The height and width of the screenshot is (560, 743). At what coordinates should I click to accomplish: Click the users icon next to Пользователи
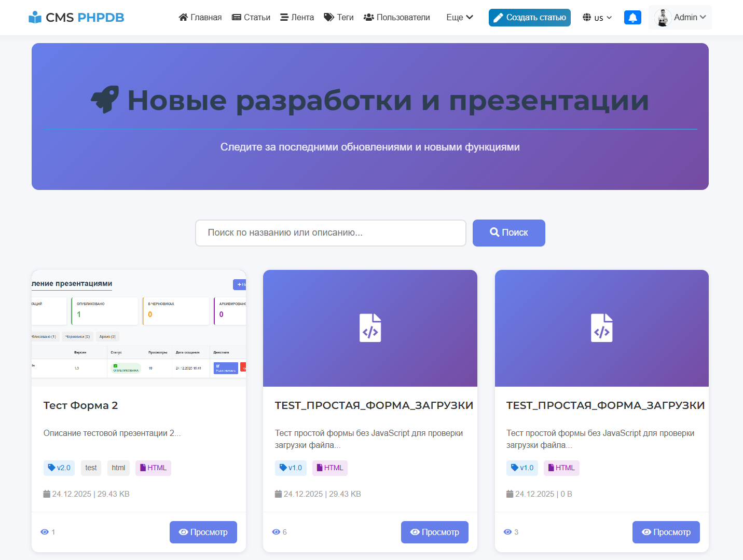tap(368, 17)
